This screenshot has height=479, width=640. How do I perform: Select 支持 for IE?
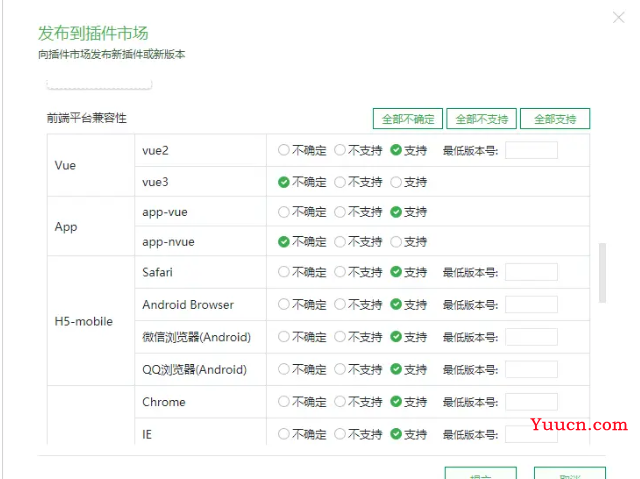click(x=396, y=434)
